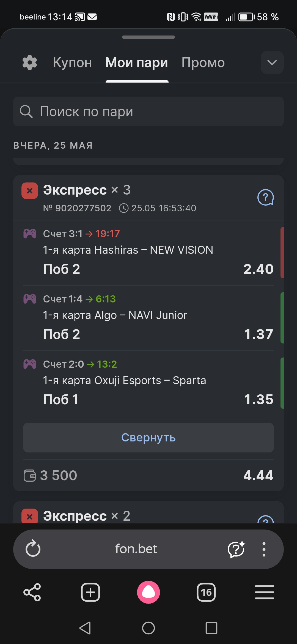The height and width of the screenshot is (644, 297).
Task: Share the current page
Action: pyautogui.click(x=32, y=592)
